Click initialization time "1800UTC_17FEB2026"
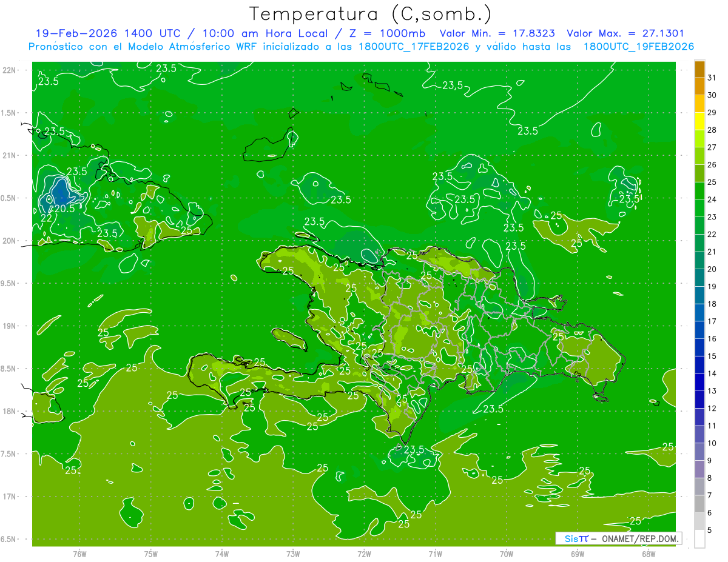Image resolution: width=728 pixels, height=562 pixels. (414, 47)
